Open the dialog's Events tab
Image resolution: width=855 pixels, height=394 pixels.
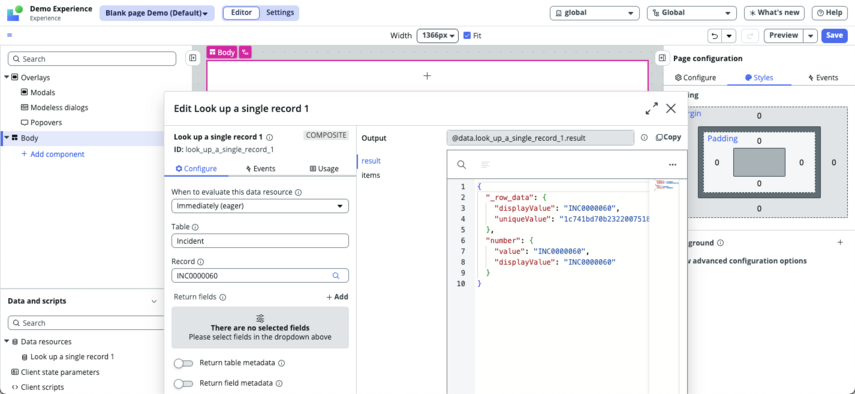(x=260, y=168)
